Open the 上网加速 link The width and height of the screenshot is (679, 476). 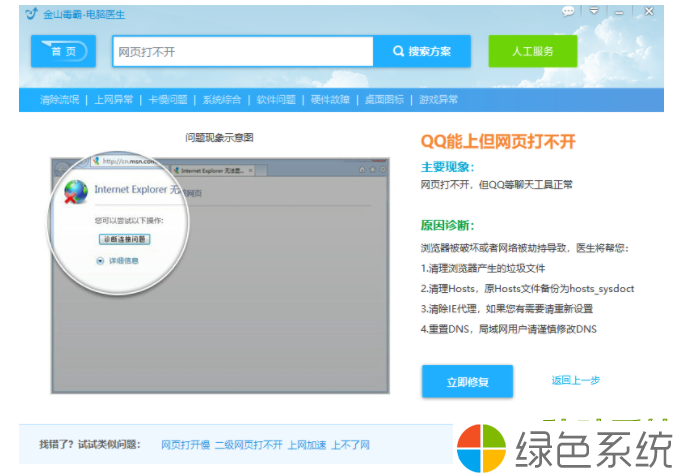pyautogui.click(x=307, y=445)
